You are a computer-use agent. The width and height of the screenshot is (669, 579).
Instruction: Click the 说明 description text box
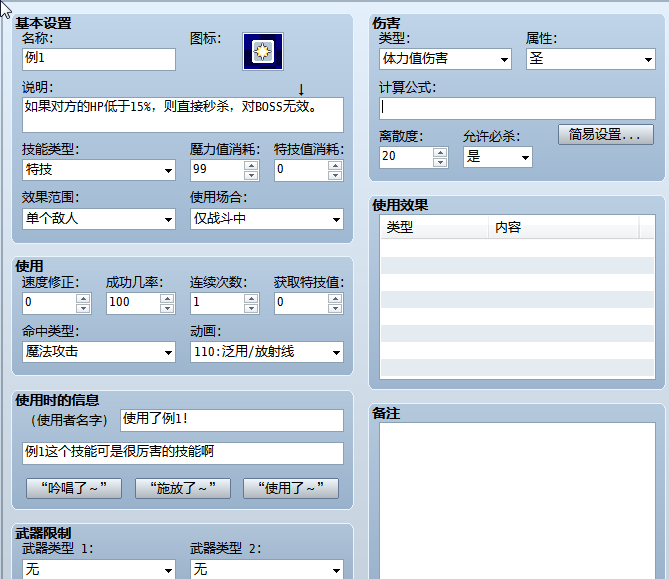point(183,115)
